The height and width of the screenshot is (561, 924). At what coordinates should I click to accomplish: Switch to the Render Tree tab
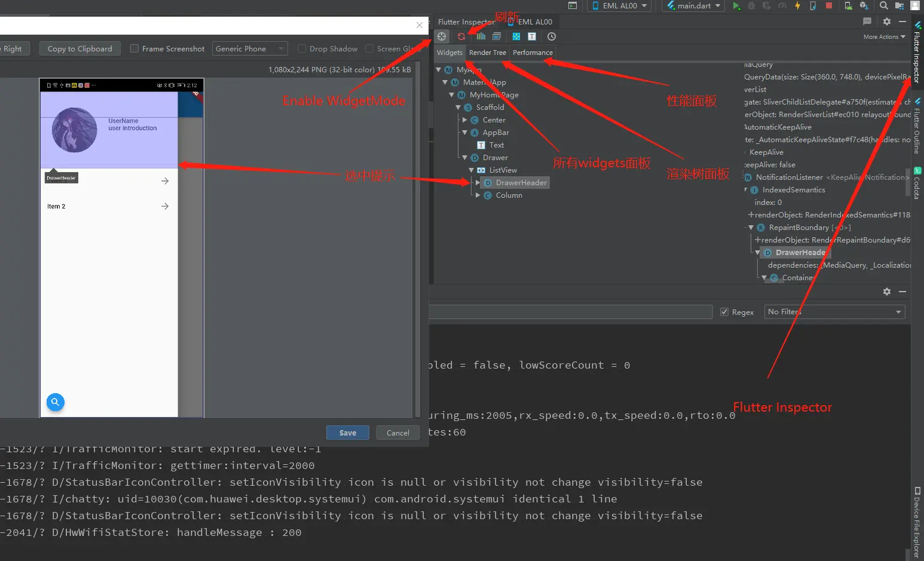488,53
